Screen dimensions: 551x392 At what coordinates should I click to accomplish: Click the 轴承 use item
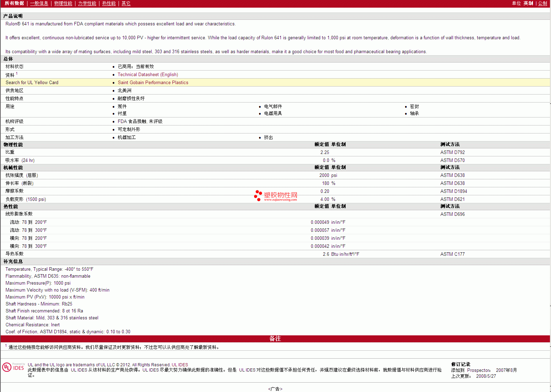[x=414, y=113]
